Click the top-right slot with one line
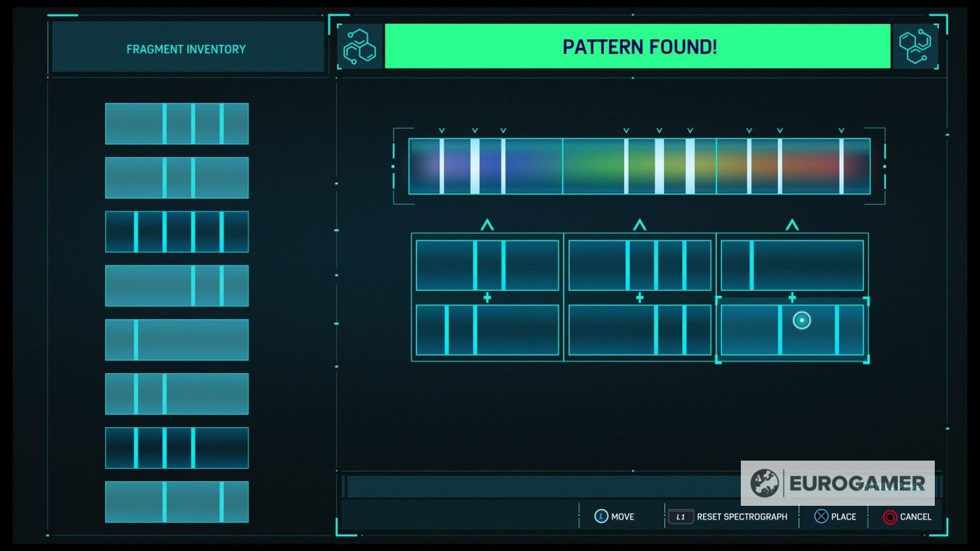Screen dimensions: 980x551 [x=792, y=265]
